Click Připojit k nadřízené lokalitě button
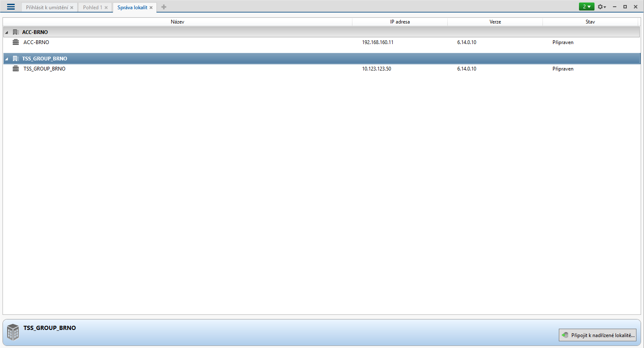This screenshot has height=348, width=644. pyautogui.click(x=597, y=335)
